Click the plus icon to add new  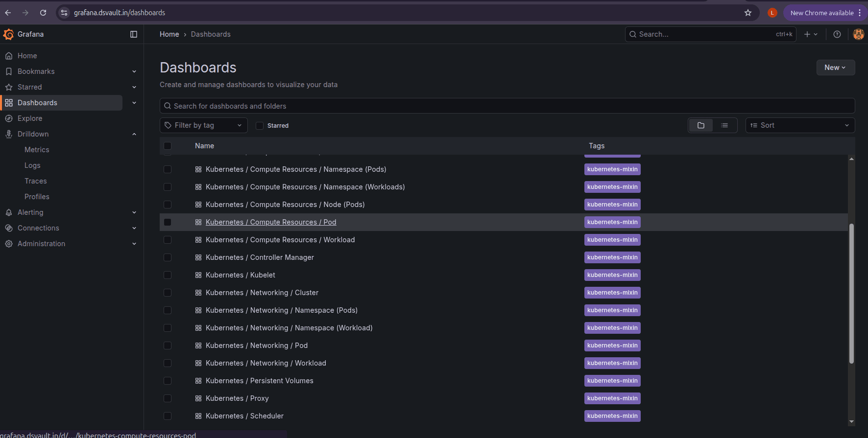click(811, 34)
